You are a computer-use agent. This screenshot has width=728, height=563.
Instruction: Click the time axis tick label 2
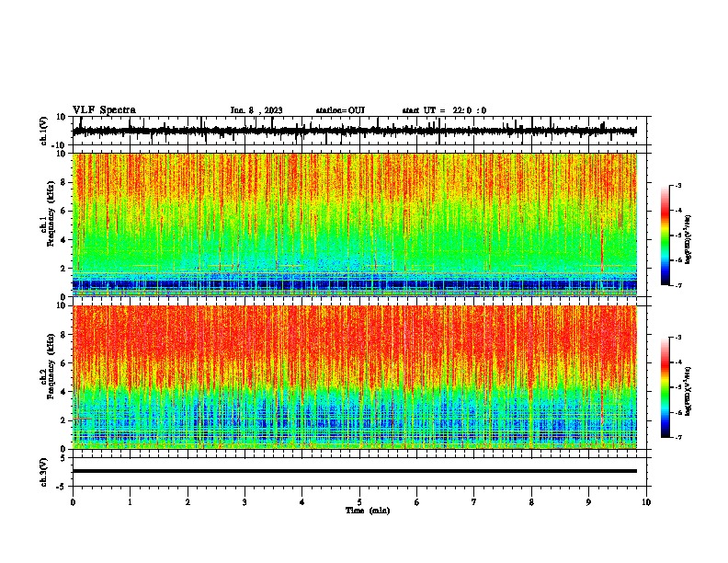(188, 502)
